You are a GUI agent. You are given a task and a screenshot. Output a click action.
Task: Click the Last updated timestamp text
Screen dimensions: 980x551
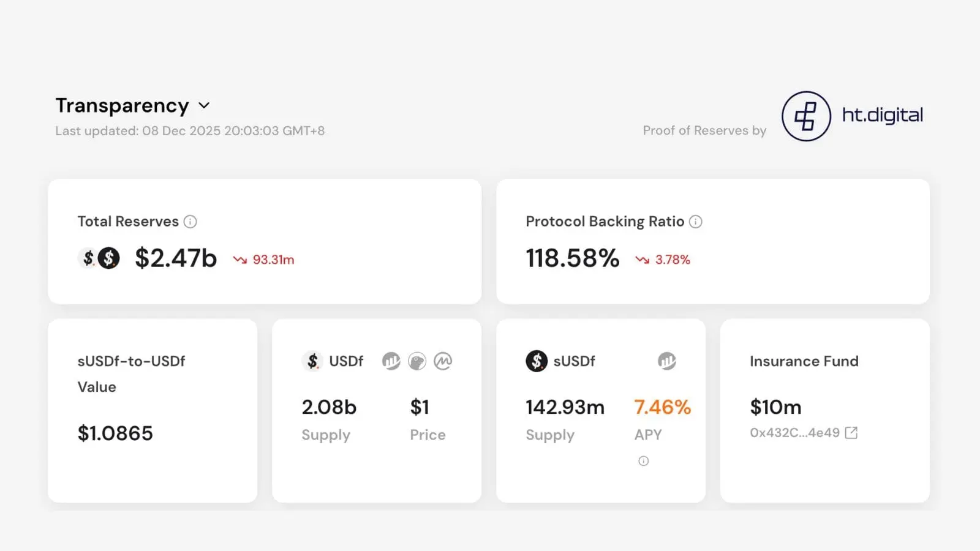tap(190, 131)
